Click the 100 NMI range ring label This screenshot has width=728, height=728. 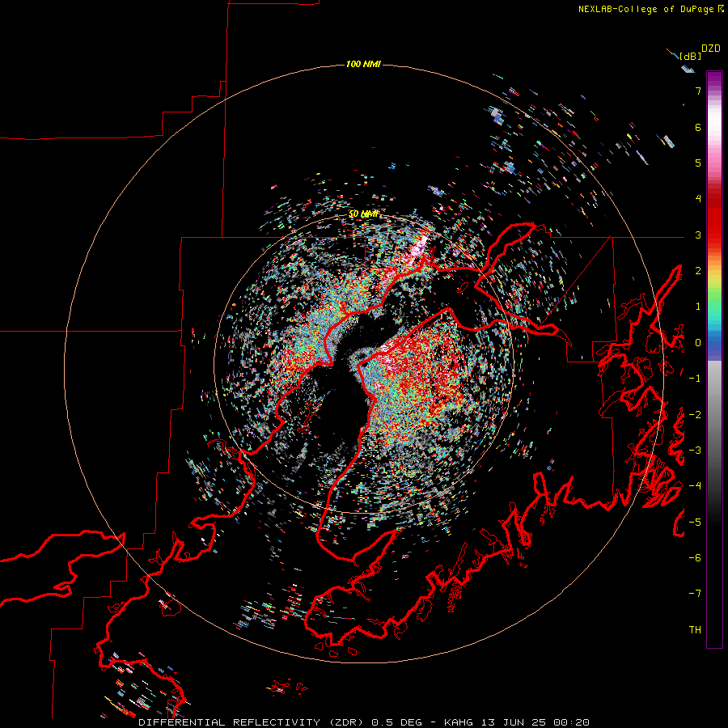coord(363,64)
